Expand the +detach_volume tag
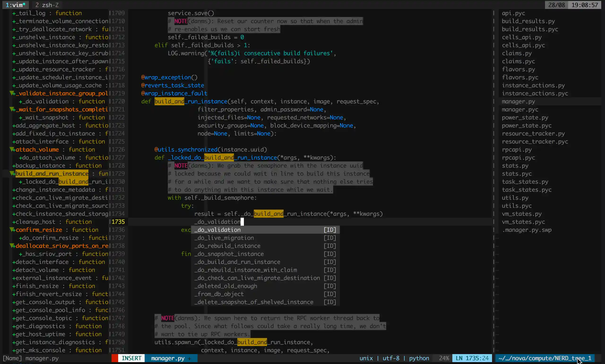This screenshot has width=605, height=364. tap(13, 270)
